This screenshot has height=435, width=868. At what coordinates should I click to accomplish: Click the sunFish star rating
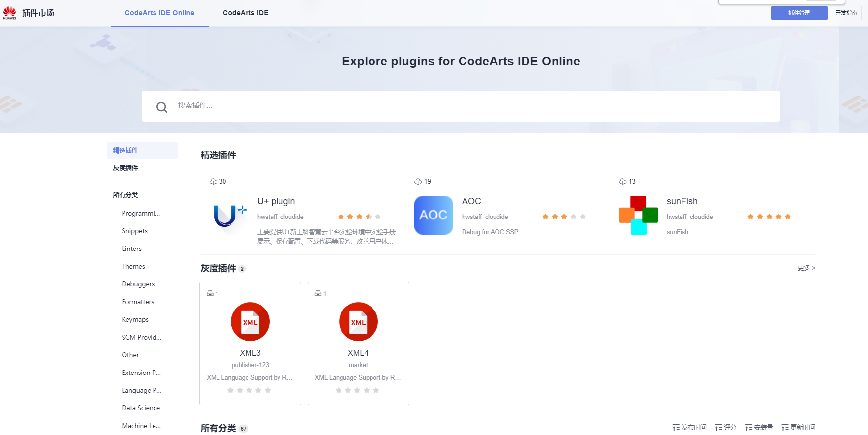769,217
